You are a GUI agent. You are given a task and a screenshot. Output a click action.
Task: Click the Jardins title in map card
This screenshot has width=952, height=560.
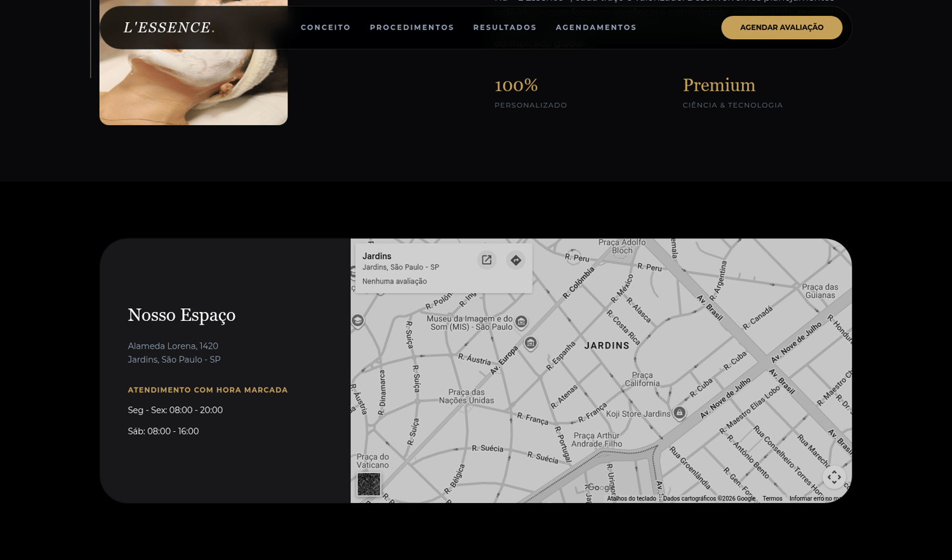click(377, 256)
